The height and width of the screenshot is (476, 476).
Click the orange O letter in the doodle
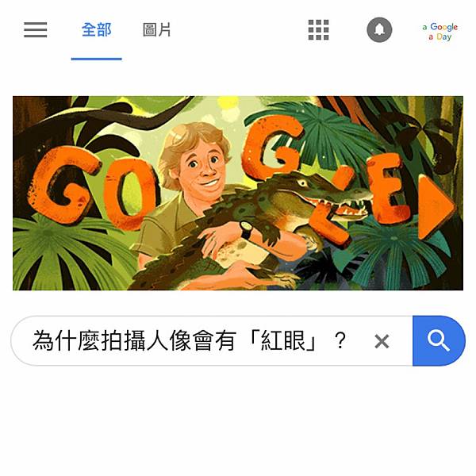(x=131, y=194)
